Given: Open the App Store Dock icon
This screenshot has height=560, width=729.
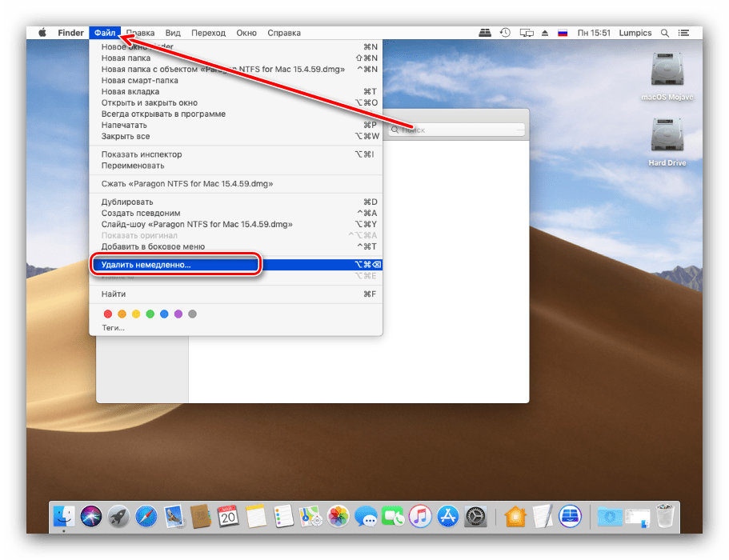Looking at the screenshot, I should (x=448, y=517).
